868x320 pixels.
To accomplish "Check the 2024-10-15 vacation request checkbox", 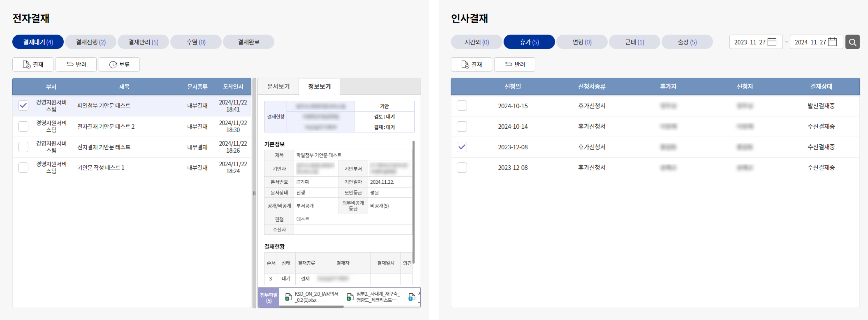I will (462, 105).
